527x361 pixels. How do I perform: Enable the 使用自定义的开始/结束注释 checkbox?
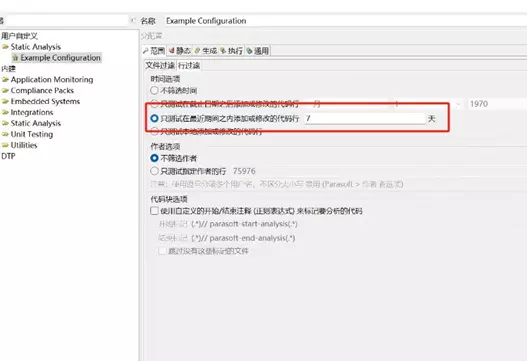point(154,211)
